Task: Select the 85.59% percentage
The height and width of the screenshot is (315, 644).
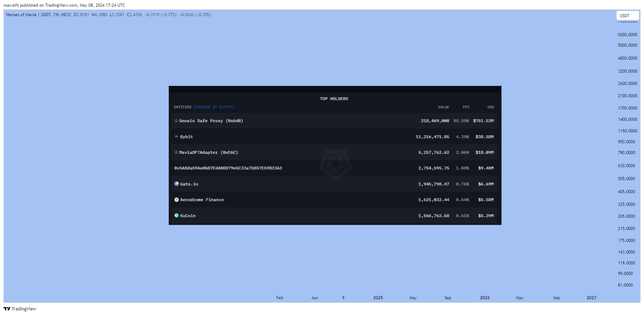Action: (461, 121)
